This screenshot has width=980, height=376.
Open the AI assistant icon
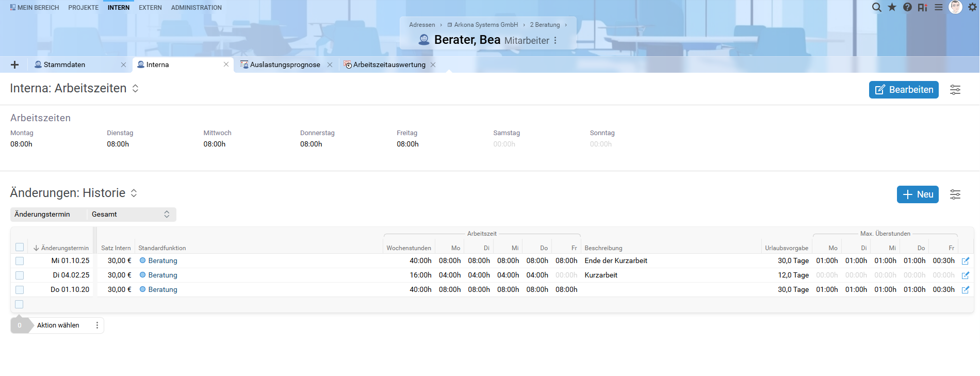[x=923, y=7]
